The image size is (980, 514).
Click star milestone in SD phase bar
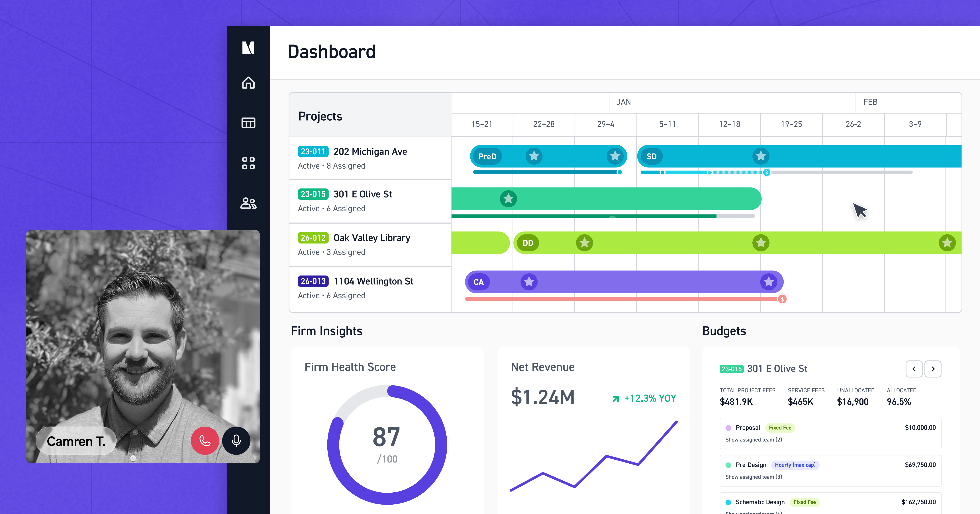pos(761,156)
